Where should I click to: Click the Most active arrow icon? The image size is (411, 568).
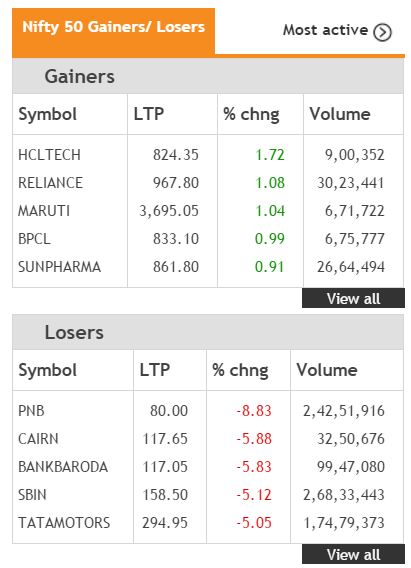382,32
